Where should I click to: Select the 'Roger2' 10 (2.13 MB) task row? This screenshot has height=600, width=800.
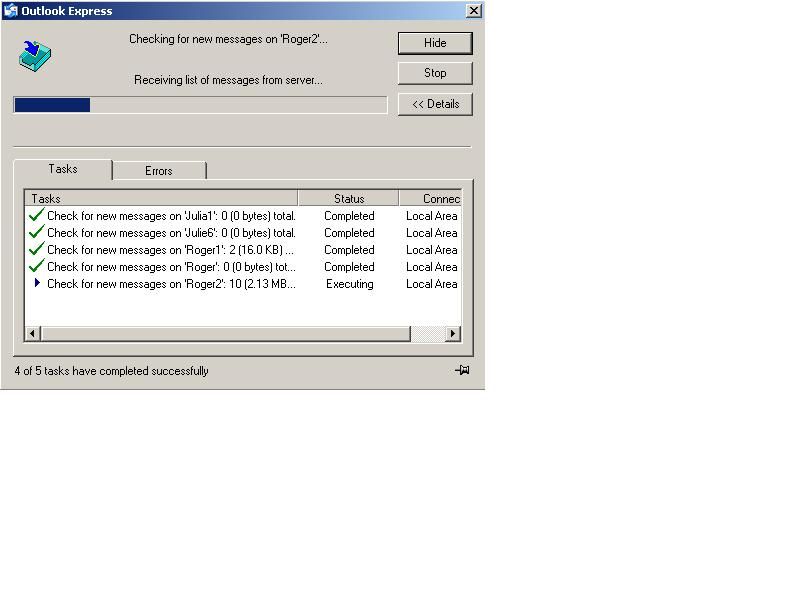(243, 284)
